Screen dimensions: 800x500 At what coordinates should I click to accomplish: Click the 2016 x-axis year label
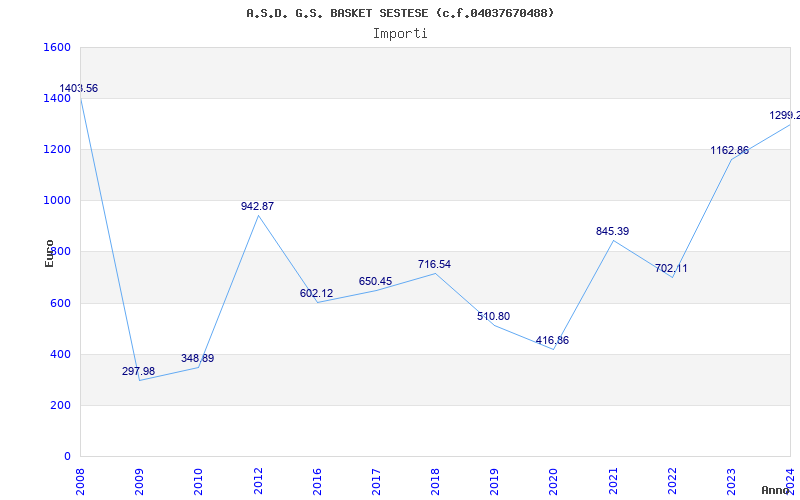[317, 481]
